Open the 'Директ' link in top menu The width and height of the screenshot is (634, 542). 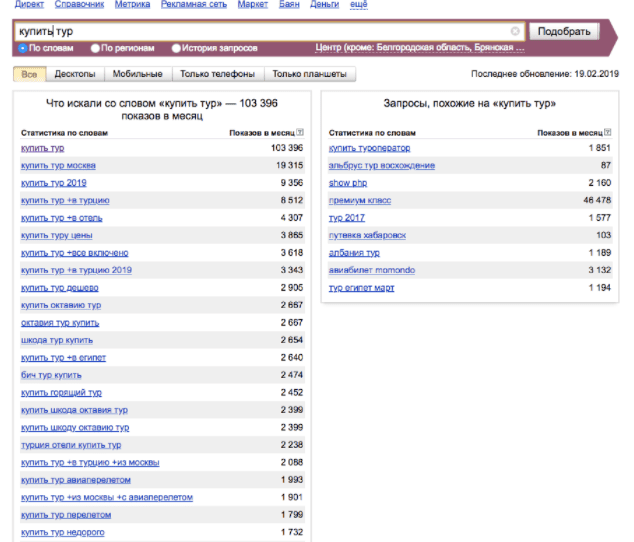[x=28, y=6]
